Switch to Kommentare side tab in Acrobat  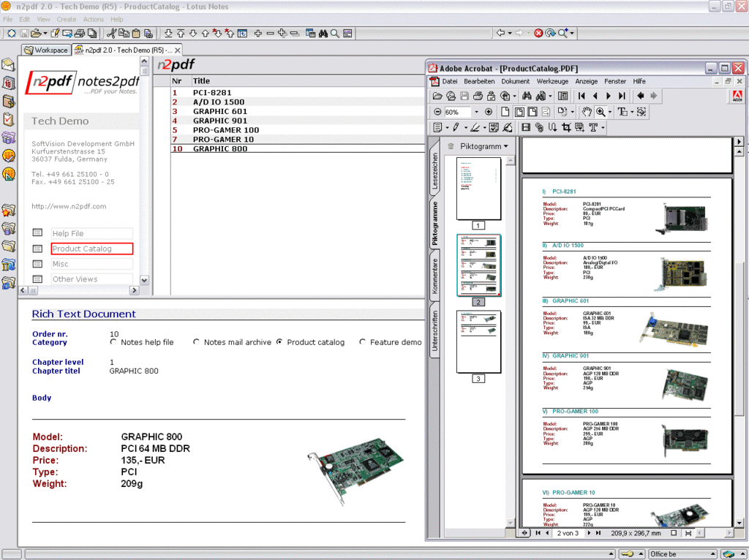coord(434,276)
